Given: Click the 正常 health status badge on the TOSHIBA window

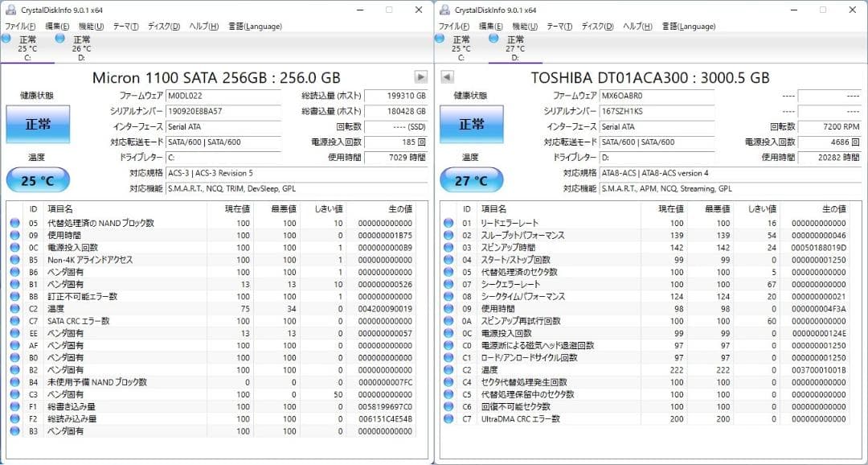Looking at the screenshot, I should 471,126.
